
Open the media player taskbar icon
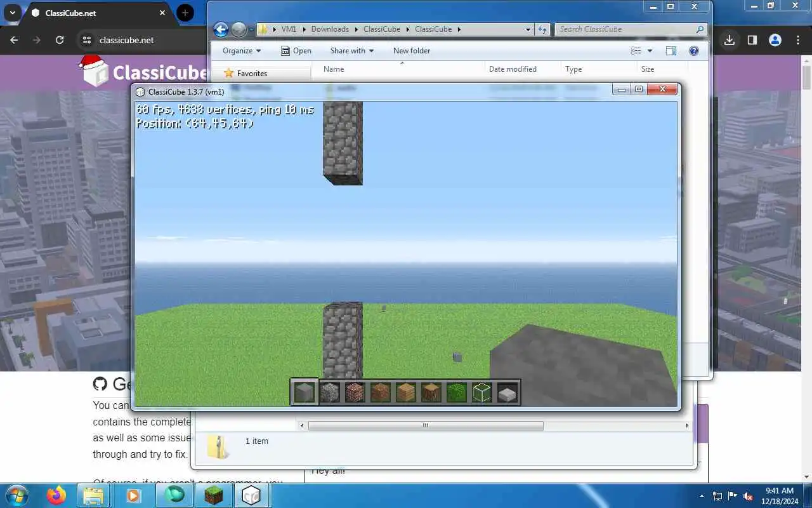pos(134,495)
